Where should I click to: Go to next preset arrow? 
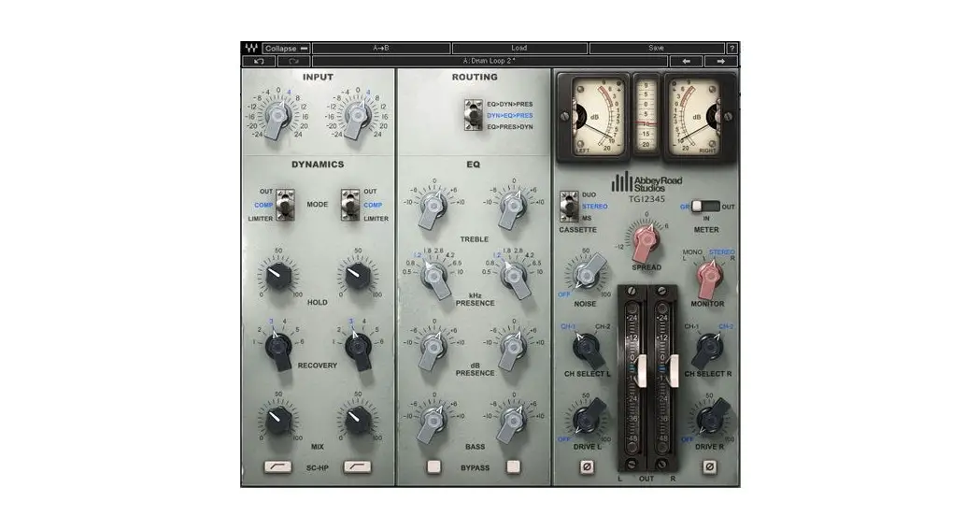tap(720, 62)
